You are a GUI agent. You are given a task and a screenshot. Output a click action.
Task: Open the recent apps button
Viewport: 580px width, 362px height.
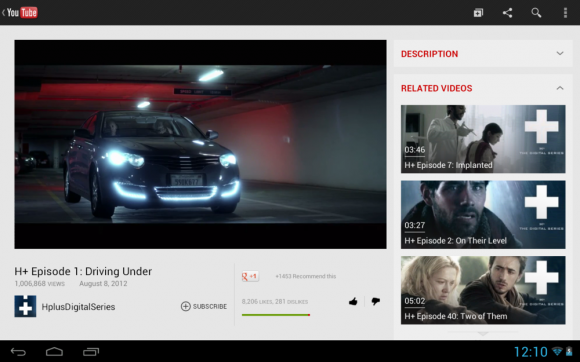pyautogui.click(x=91, y=352)
